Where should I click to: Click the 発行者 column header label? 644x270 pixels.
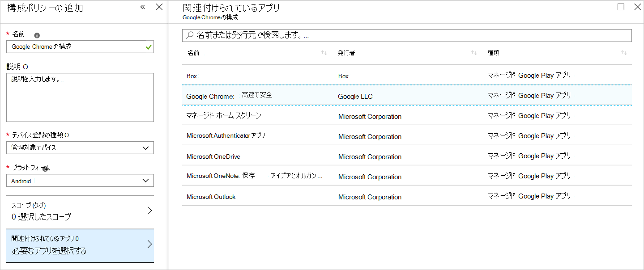pos(346,53)
